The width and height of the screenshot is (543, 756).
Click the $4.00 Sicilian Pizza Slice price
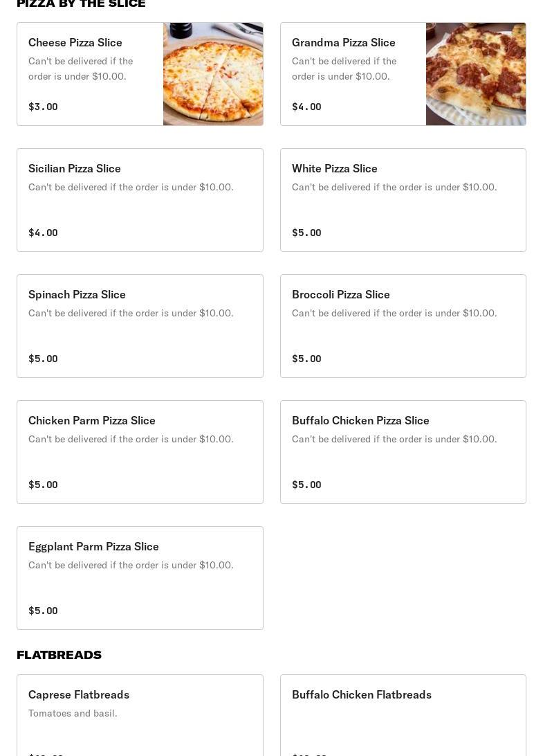pos(43,233)
